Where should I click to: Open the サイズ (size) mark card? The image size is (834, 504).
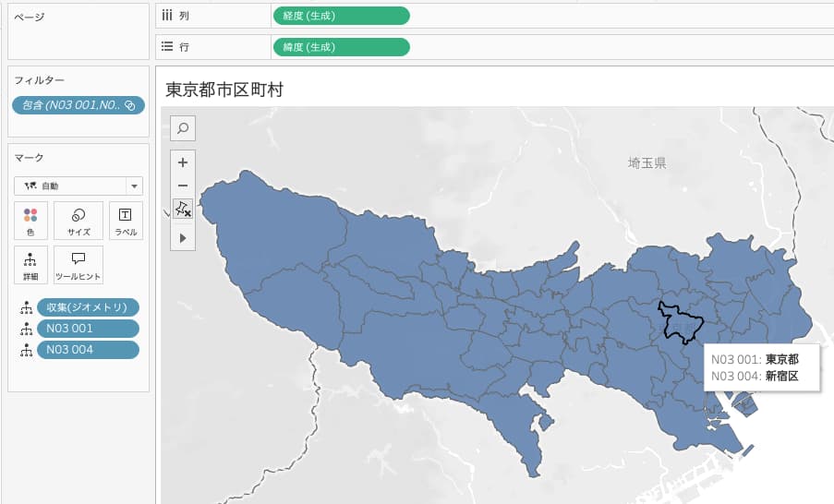(79, 221)
